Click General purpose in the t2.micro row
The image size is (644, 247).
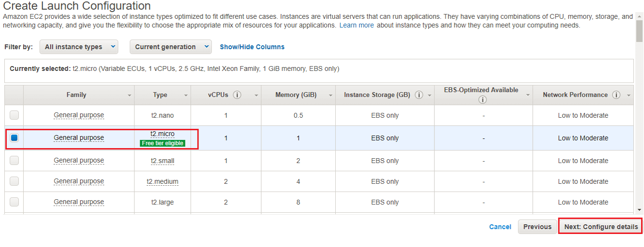pos(79,138)
